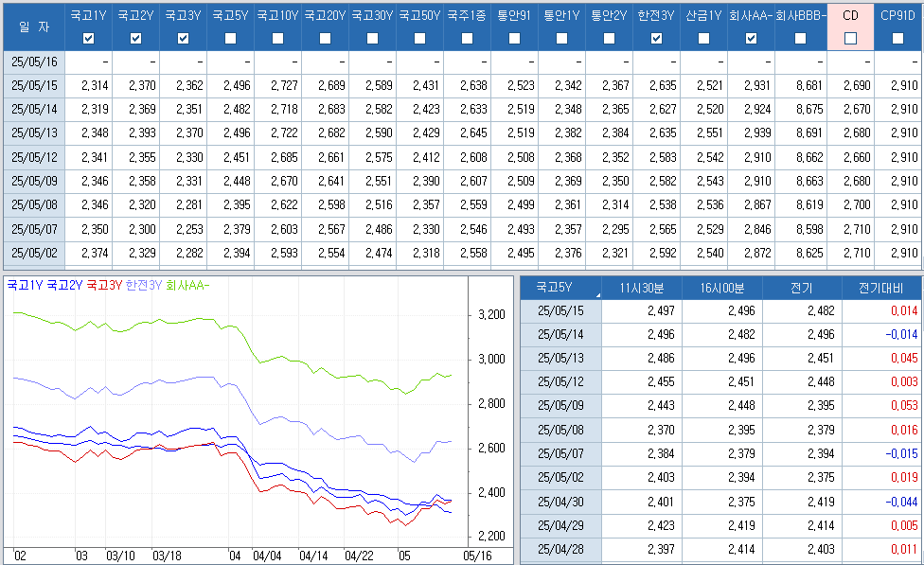
Task: Tick the CD column checkbox
Action: click(850, 39)
